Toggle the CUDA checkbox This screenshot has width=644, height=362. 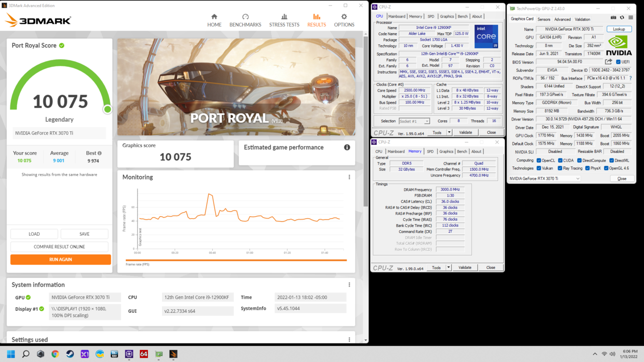[x=559, y=160]
